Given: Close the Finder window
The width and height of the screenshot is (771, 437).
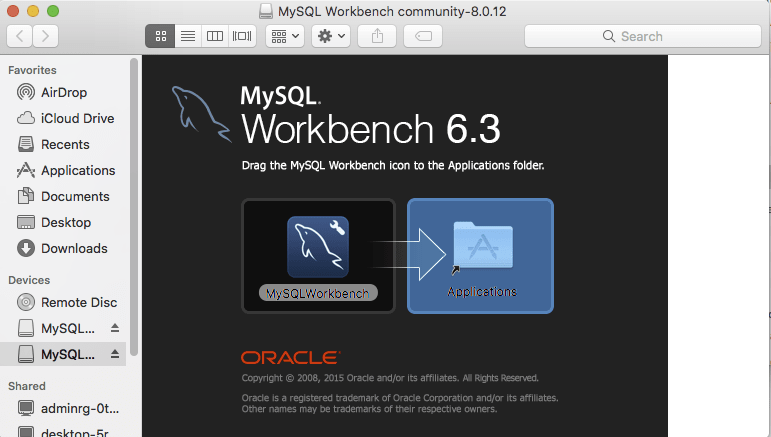Looking at the screenshot, I should pos(13,11).
